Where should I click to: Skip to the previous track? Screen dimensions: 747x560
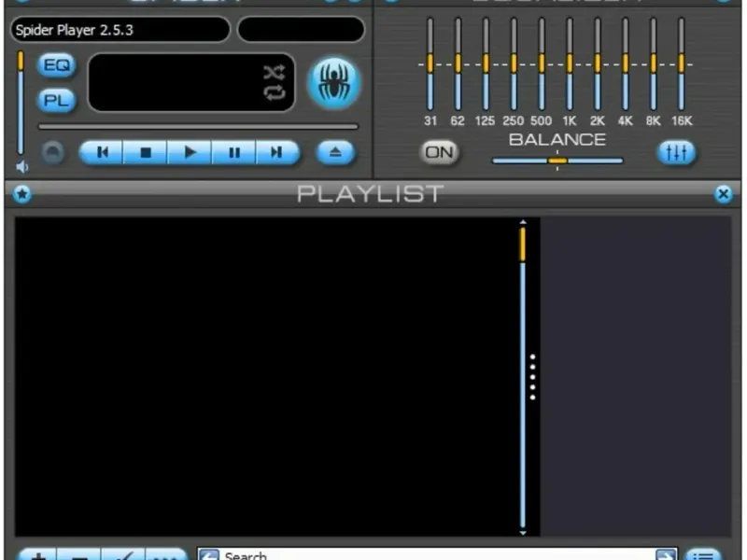102,152
